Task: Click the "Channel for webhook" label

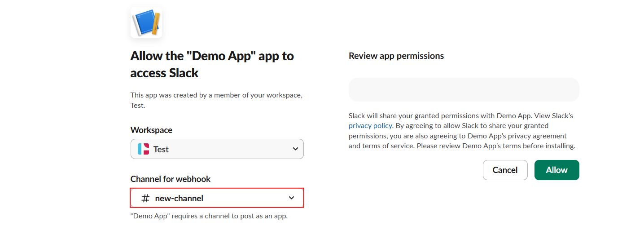Action: tap(170, 179)
